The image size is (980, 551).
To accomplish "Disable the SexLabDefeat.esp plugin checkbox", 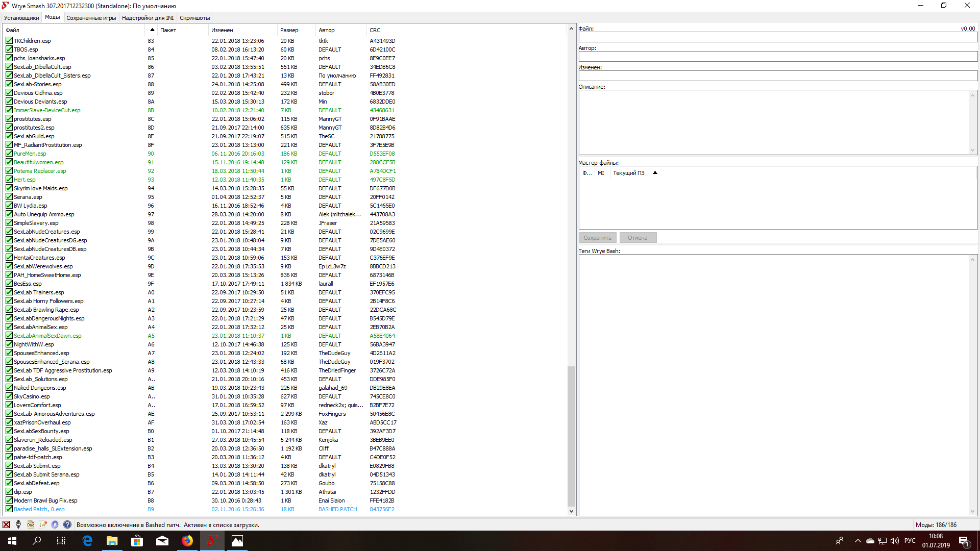I will [9, 483].
